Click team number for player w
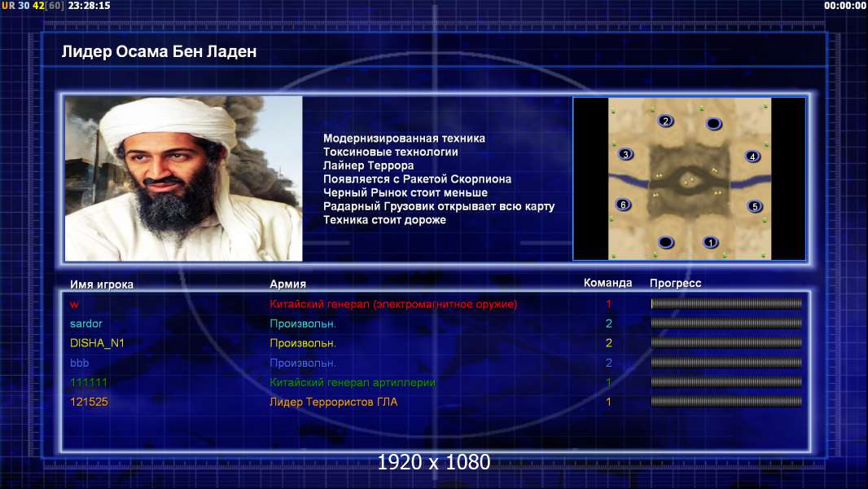The image size is (868, 489). point(608,304)
